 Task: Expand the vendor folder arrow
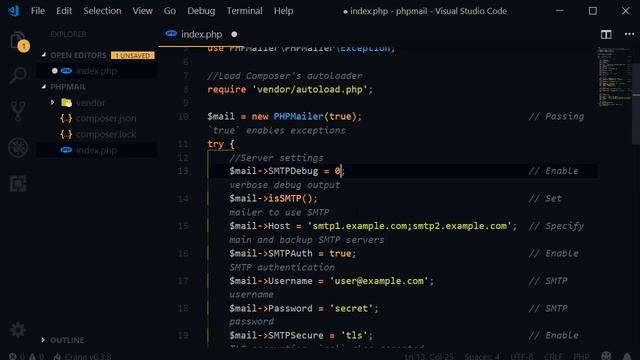pyautogui.click(x=52, y=102)
